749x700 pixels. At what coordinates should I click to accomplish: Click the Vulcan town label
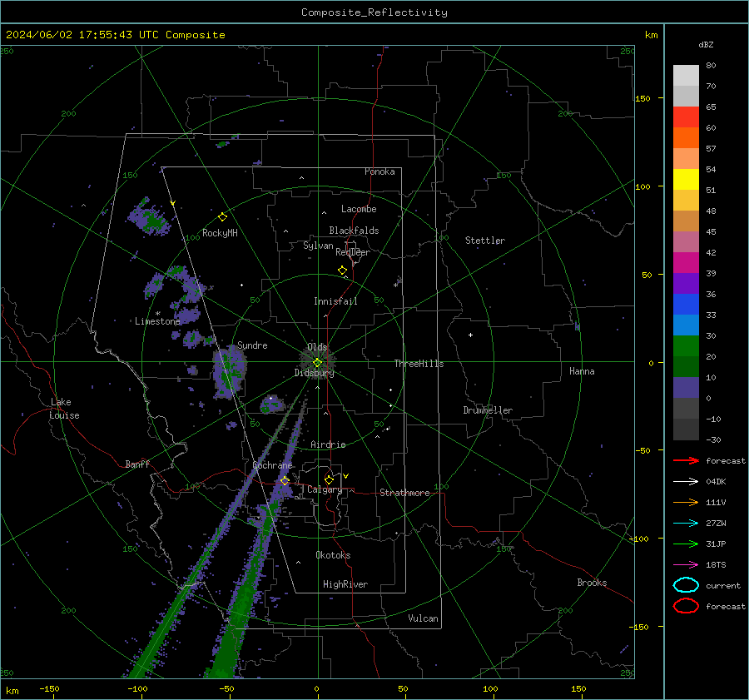(x=423, y=618)
